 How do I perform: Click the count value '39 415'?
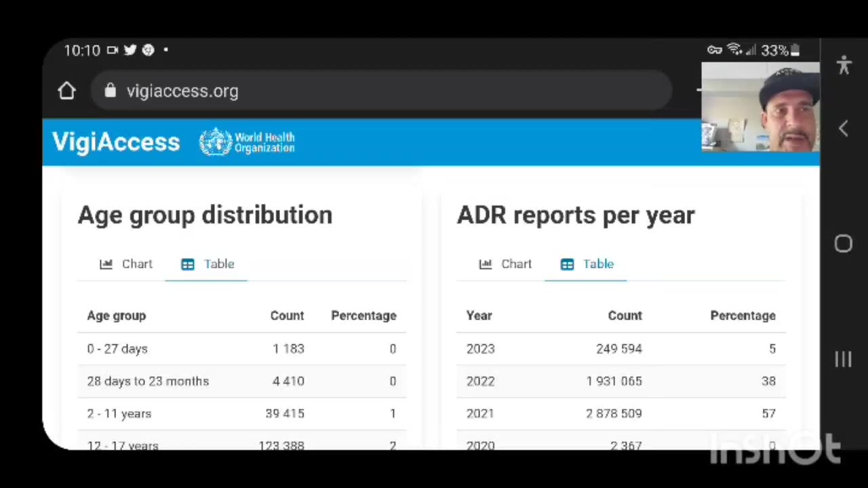tap(285, 413)
